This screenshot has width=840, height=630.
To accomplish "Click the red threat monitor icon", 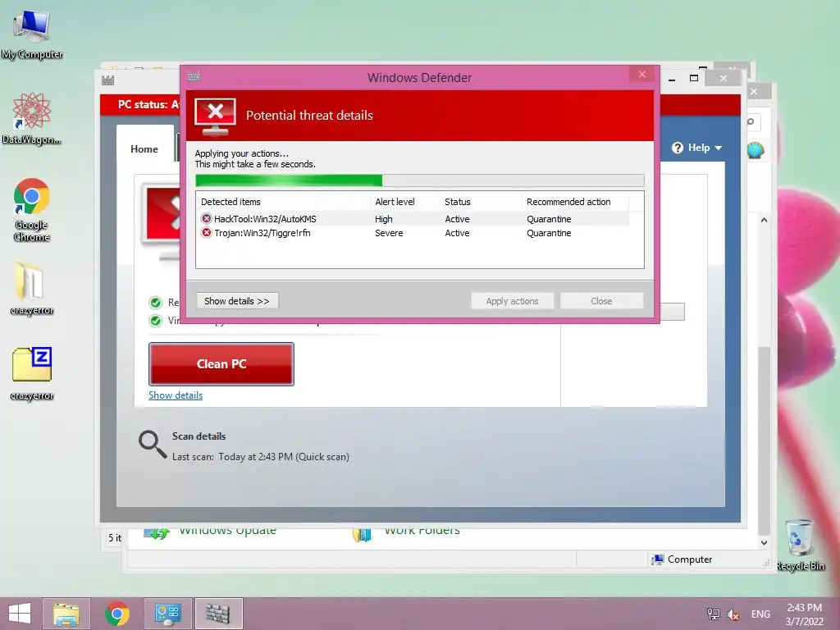I will [216, 116].
